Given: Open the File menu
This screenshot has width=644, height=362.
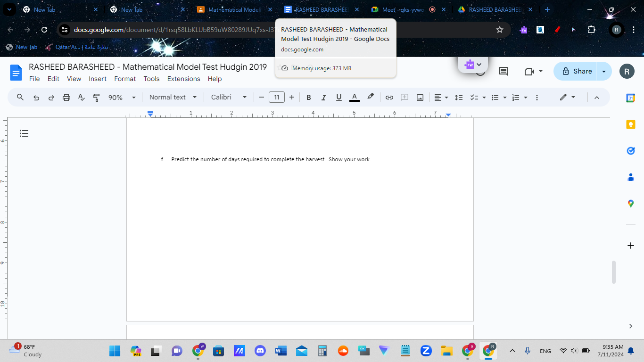Looking at the screenshot, I should coord(34,79).
